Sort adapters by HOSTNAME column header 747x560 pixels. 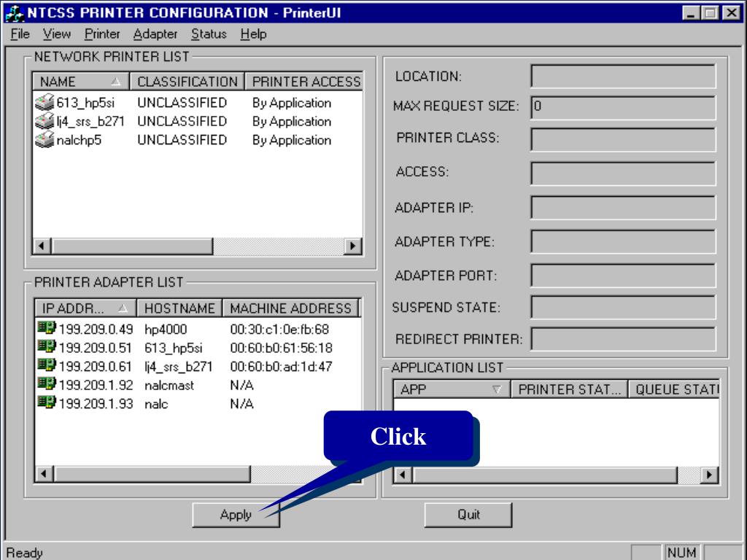[179, 308]
